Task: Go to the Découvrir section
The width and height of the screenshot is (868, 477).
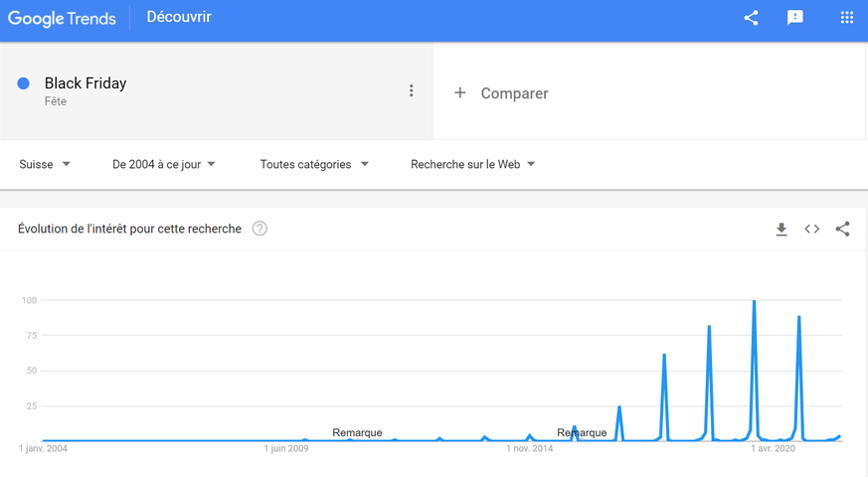Action: tap(179, 17)
